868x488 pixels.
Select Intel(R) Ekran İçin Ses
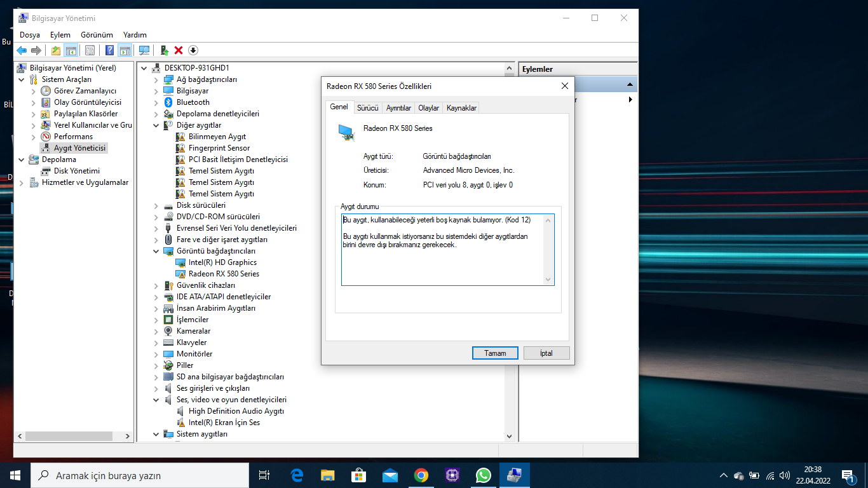(224, 423)
